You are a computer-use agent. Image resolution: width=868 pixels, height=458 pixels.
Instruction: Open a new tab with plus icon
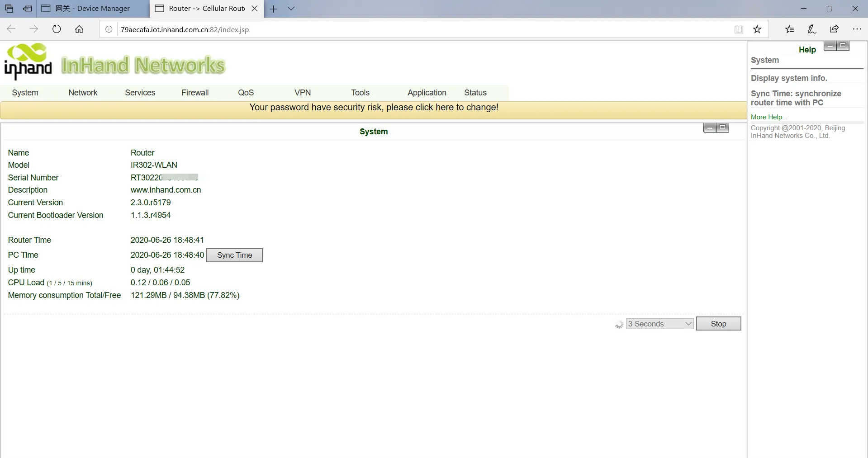tap(274, 9)
